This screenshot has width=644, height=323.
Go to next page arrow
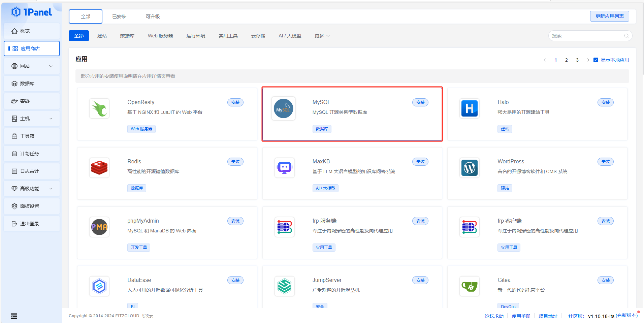[x=588, y=60]
